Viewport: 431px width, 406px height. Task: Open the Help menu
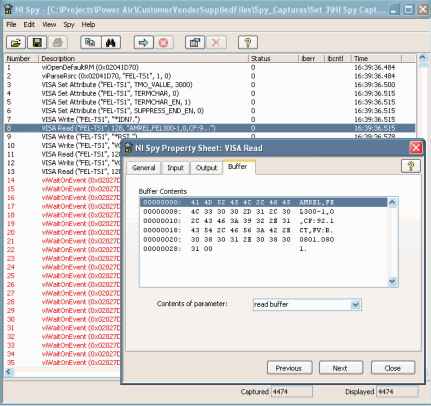point(88,25)
